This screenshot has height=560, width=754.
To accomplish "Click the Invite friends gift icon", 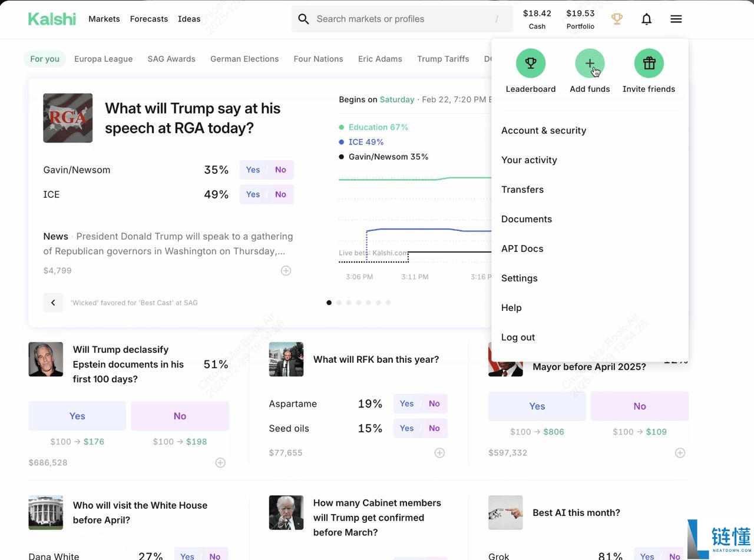I will tap(649, 64).
